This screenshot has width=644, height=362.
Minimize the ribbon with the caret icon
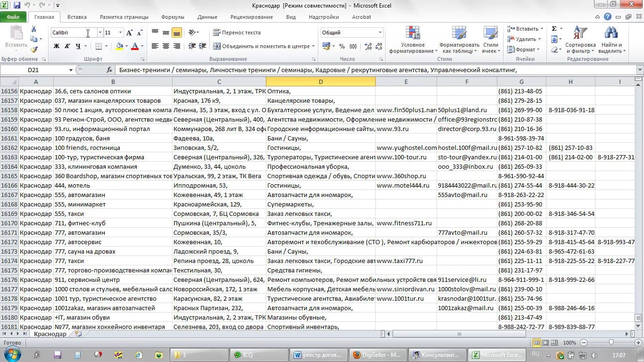[598, 17]
